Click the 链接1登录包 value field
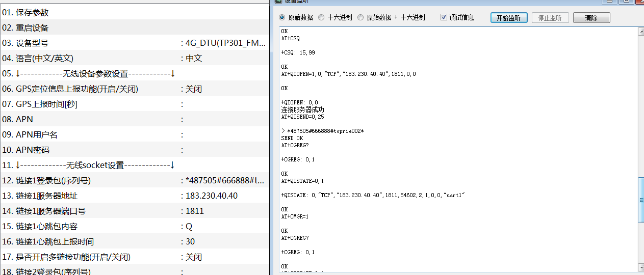Viewport: 644px width, 275px height. click(224, 180)
